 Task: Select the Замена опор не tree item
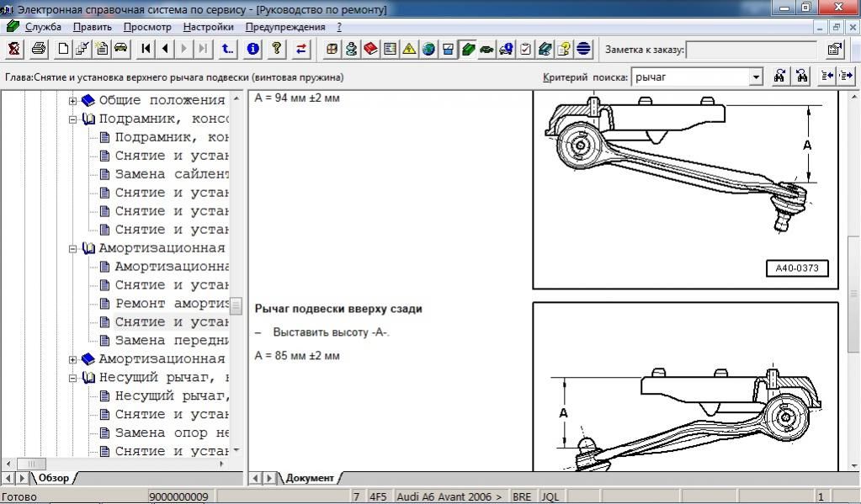coord(172,432)
